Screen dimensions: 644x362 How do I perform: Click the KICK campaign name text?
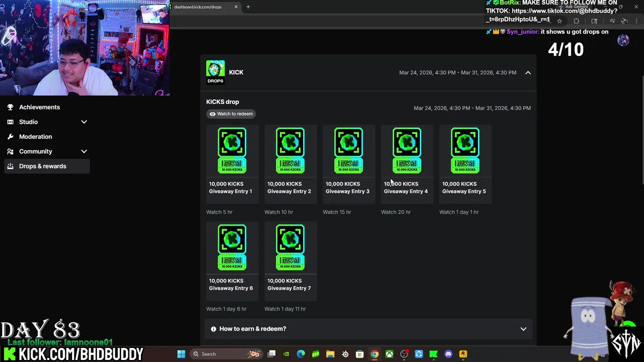click(x=236, y=72)
